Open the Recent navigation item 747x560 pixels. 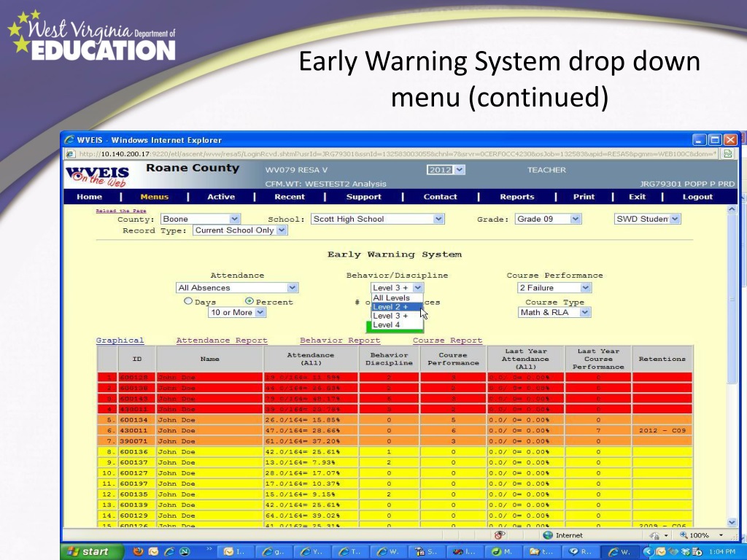coord(290,197)
